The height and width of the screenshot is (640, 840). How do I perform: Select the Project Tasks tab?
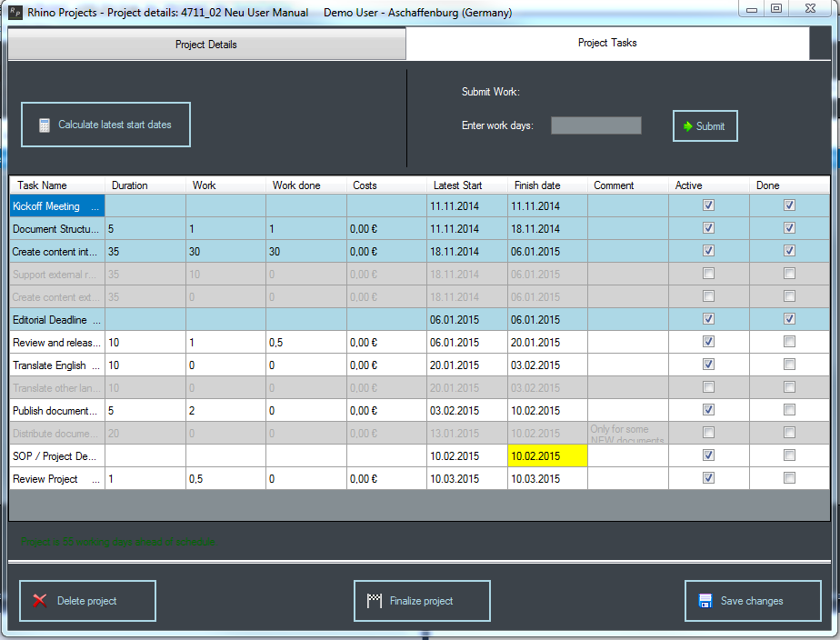607,43
